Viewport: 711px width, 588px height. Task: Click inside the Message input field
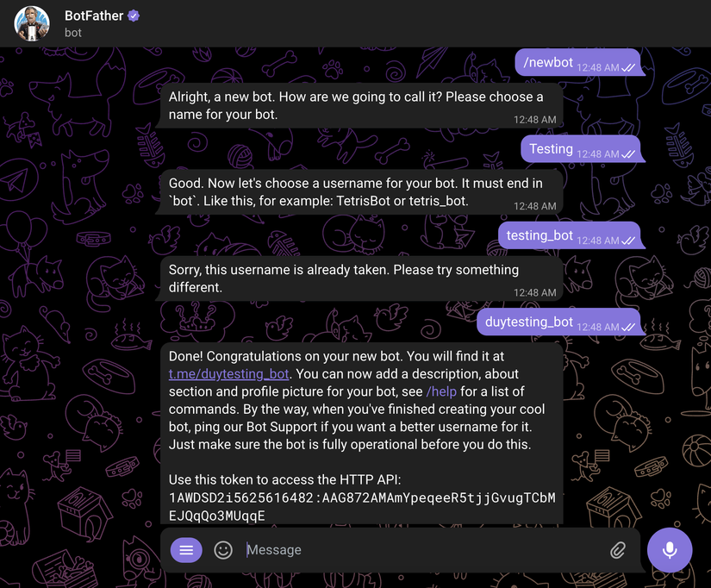388,549
